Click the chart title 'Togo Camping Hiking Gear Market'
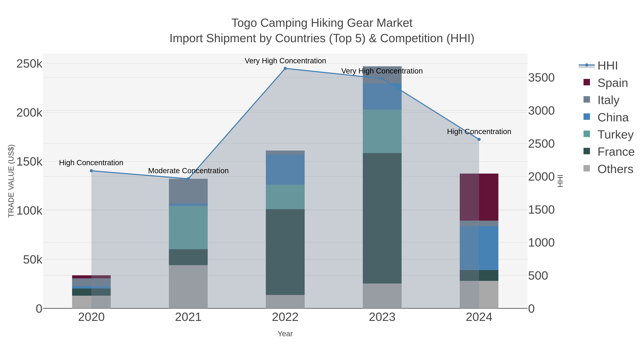The width and height of the screenshot is (644, 362). pyautogui.click(x=322, y=23)
